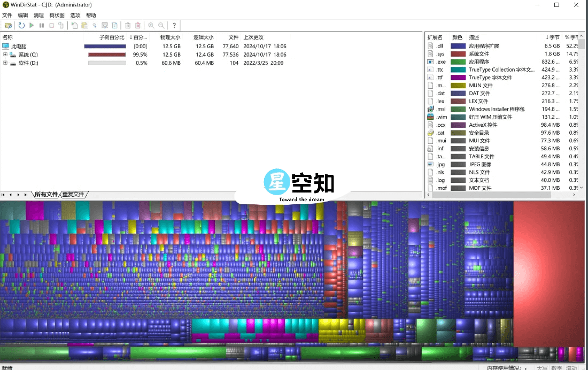
Task: Resume scanning with the play icon
Action: point(31,25)
